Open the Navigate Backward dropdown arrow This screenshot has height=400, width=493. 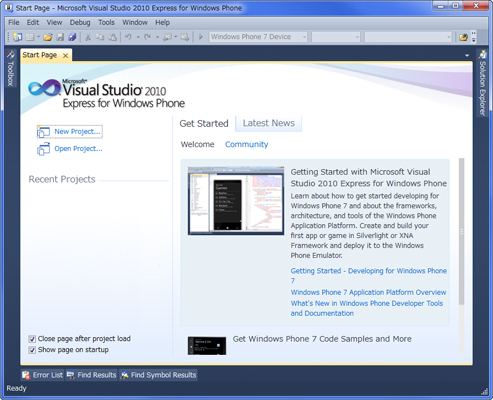[x=176, y=37]
